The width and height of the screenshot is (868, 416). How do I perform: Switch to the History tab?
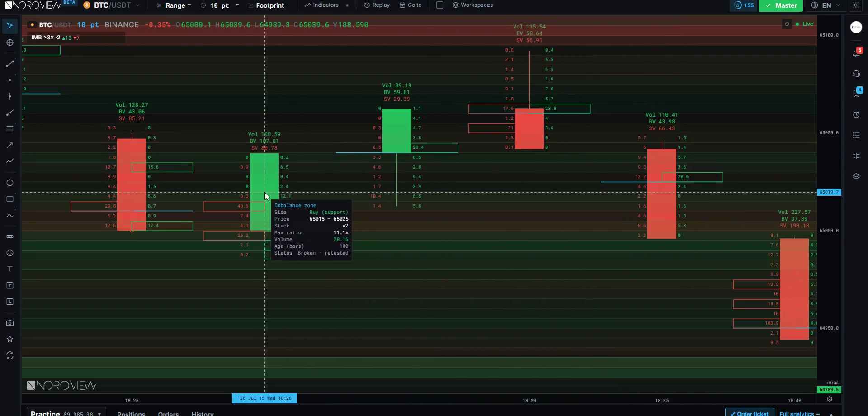pyautogui.click(x=203, y=413)
